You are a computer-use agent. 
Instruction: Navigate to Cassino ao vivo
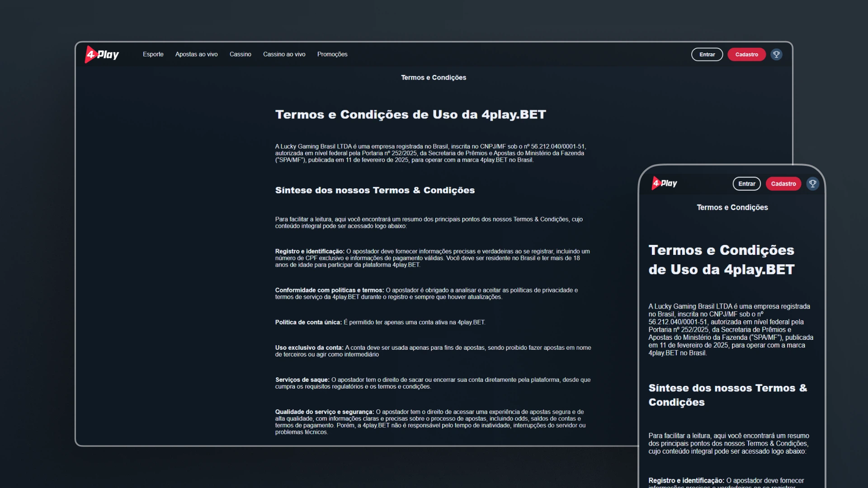(x=284, y=54)
